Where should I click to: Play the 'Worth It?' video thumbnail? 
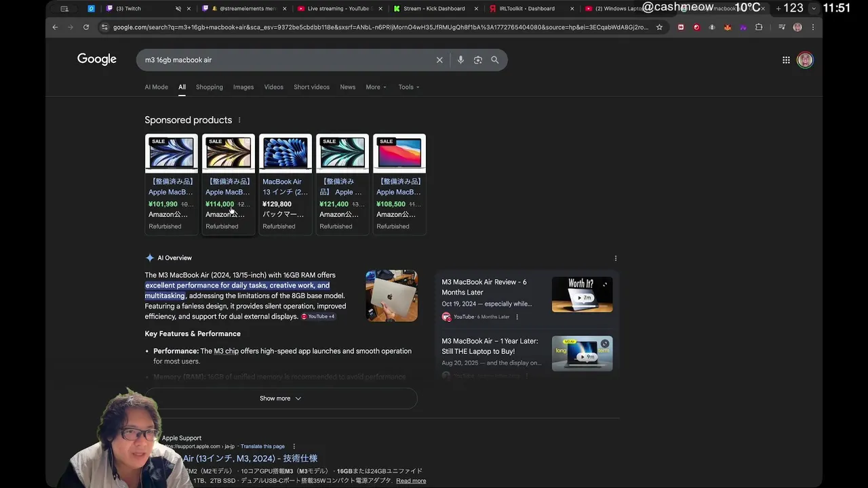(x=582, y=295)
